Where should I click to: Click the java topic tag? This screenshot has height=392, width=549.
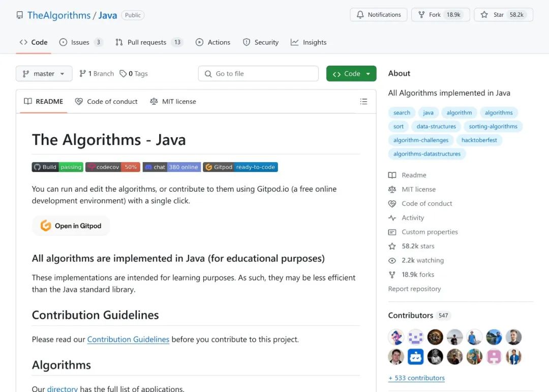(x=428, y=113)
